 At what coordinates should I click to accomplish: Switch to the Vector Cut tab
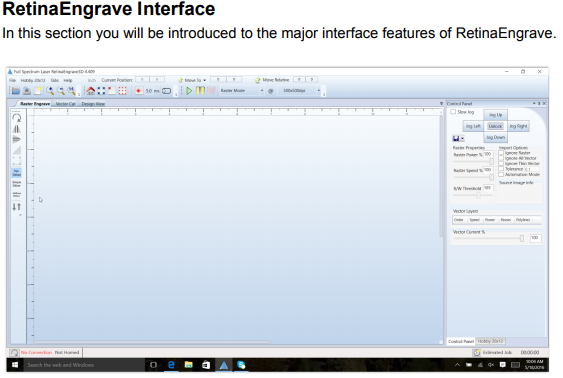(66, 104)
